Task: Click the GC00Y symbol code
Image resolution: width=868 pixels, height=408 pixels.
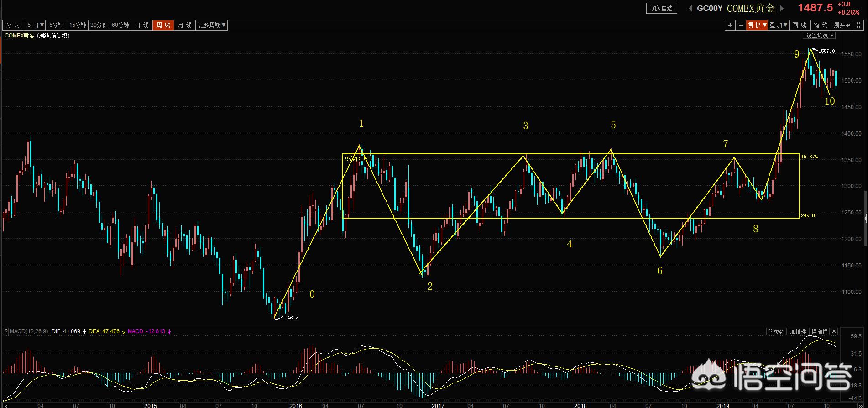Action: [710, 8]
